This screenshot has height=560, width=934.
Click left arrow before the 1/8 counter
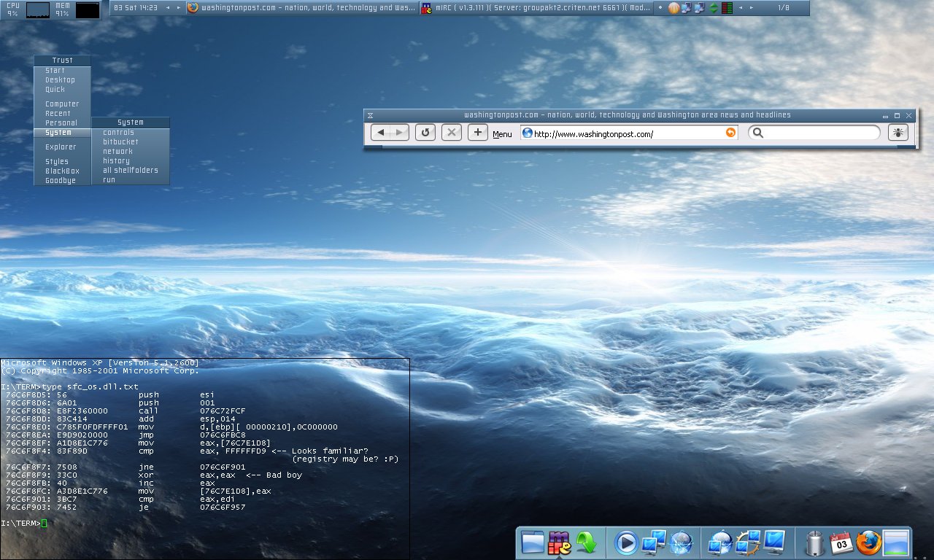click(742, 8)
